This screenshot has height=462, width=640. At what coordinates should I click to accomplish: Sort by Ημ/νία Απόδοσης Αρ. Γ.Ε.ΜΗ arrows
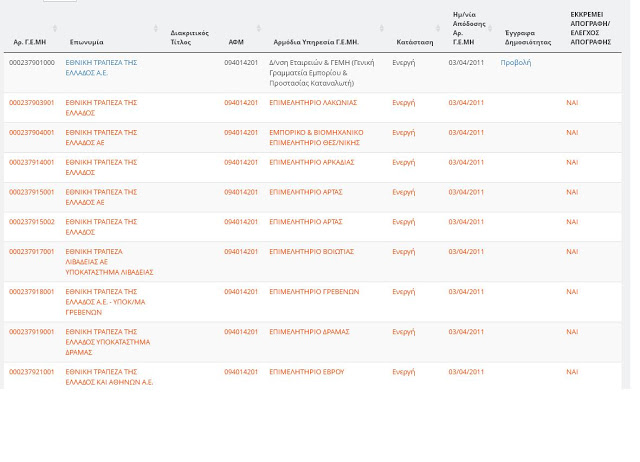coord(490,28)
